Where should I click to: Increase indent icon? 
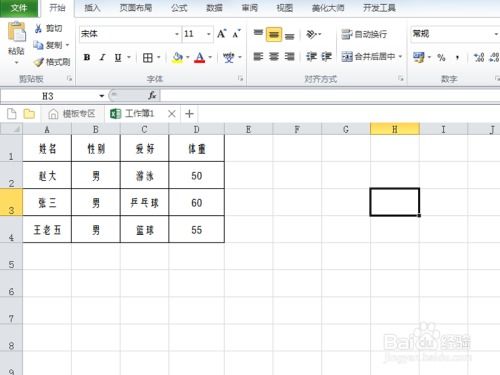click(326, 57)
